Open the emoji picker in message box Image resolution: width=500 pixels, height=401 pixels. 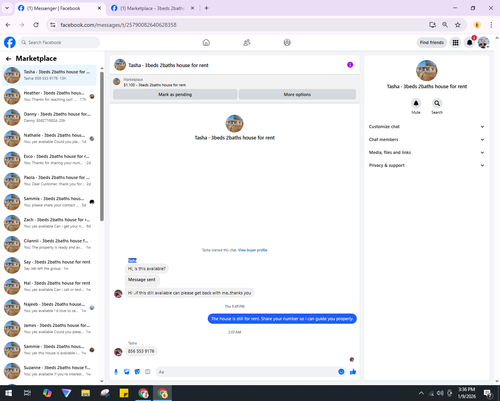tap(341, 372)
